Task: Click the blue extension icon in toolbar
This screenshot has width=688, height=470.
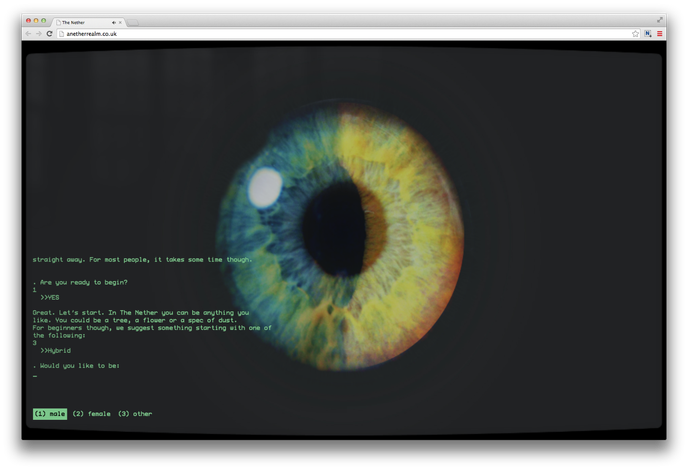Action: tap(648, 34)
